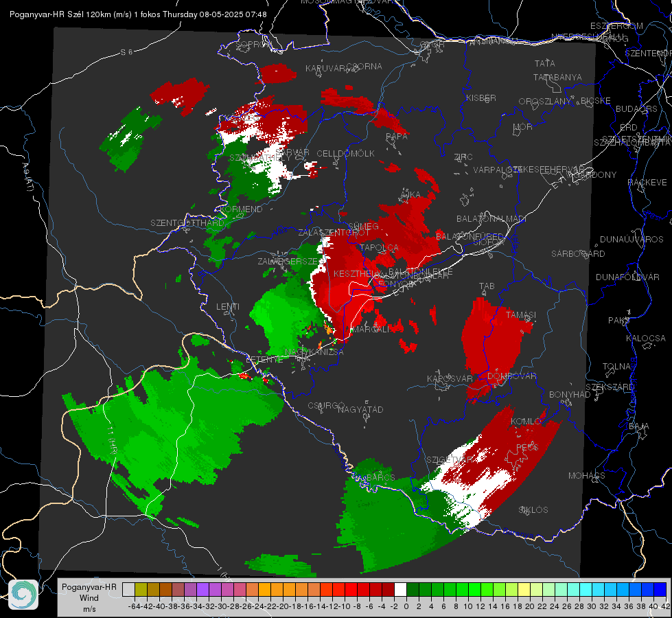Click the DOMBOVAR label
The height and width of the screenshot is (618, 672).
click(511, 376)
